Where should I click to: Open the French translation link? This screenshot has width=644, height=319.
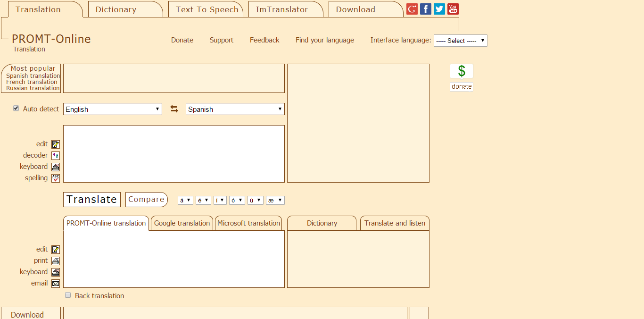(x=32, y=82)
